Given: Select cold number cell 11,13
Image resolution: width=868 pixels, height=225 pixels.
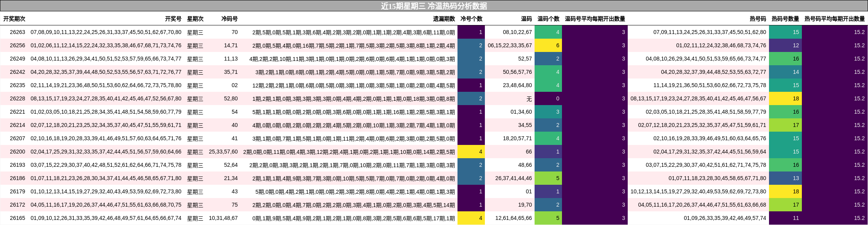Looking at the screenshot, I should pos(231,59).
